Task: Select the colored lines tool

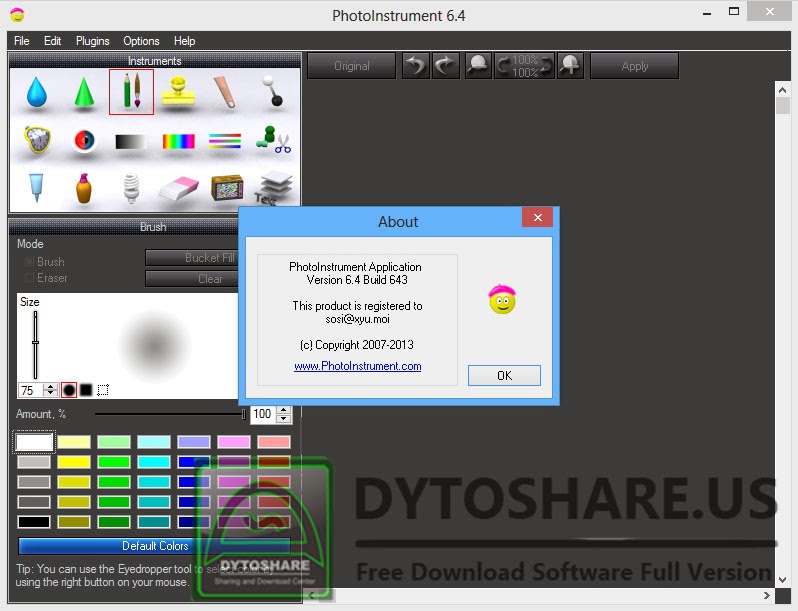Action: click(225, 141)
